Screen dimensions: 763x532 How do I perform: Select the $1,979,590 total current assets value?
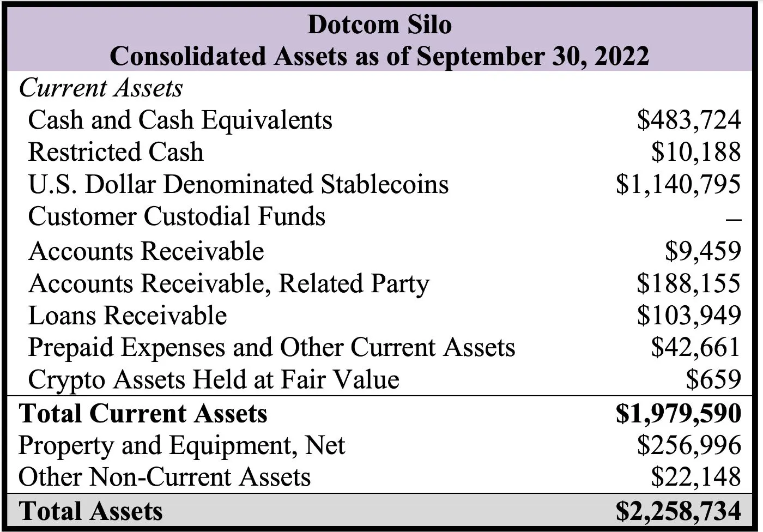(678, 413)
